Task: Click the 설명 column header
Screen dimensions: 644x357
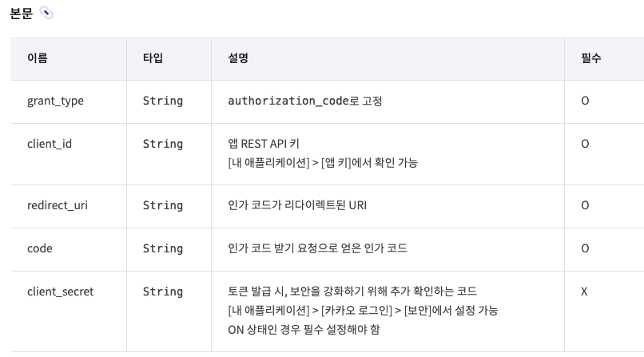Action: (x=238, y=58)
